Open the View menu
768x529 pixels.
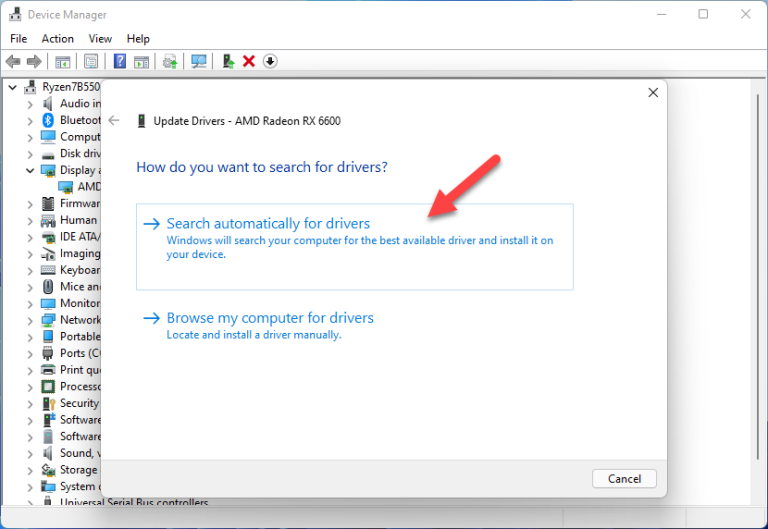(100, 39)
